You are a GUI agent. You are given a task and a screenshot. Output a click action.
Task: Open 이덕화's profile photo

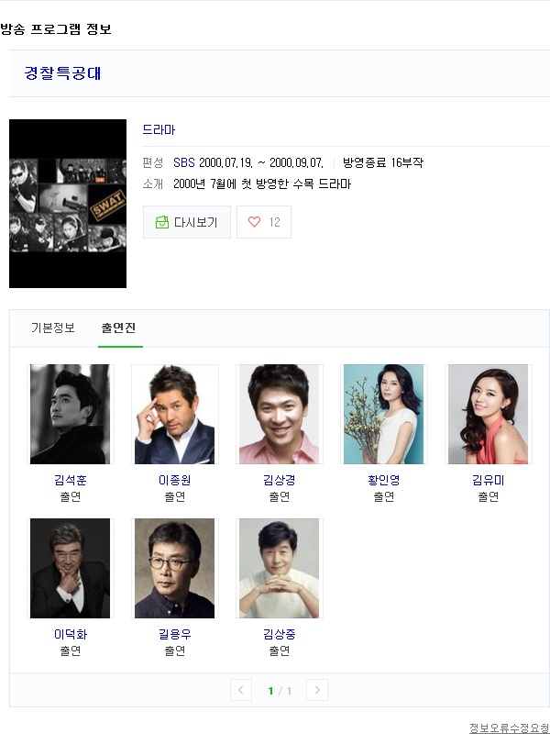point(71,569)
